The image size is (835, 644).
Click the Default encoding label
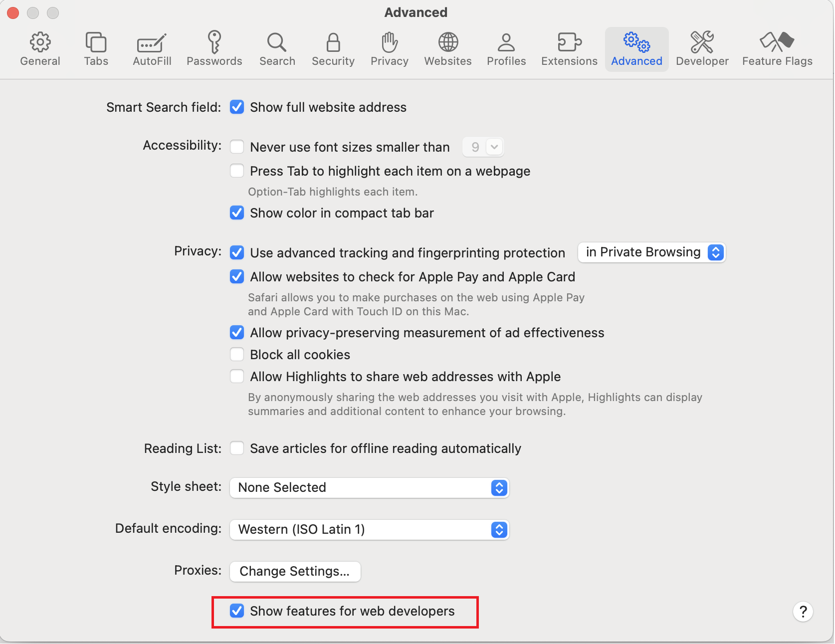coord(168,528)
